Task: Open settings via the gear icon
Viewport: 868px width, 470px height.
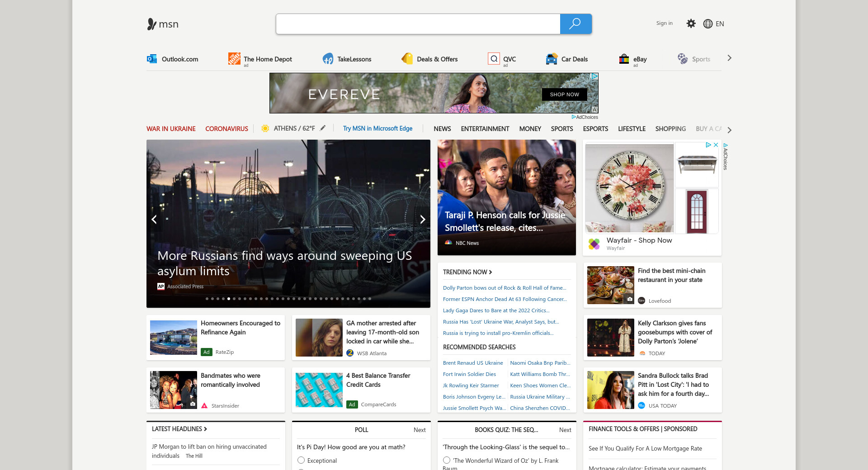Action: coord(691,23)
